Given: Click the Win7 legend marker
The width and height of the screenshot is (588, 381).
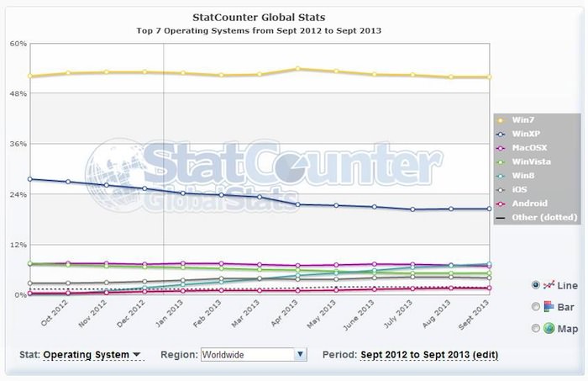Looking at the screenshot, I should 499,118.
